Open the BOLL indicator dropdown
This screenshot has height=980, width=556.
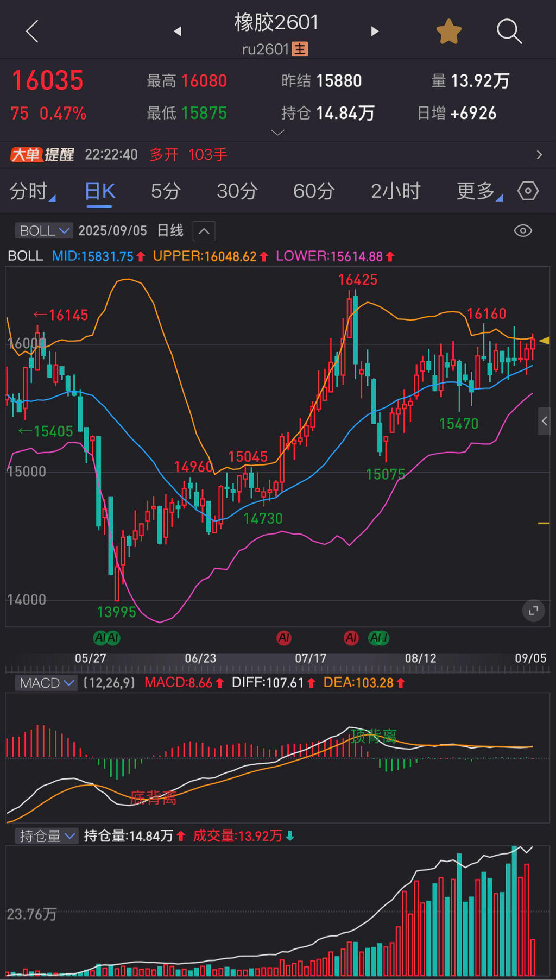[44, 231]
